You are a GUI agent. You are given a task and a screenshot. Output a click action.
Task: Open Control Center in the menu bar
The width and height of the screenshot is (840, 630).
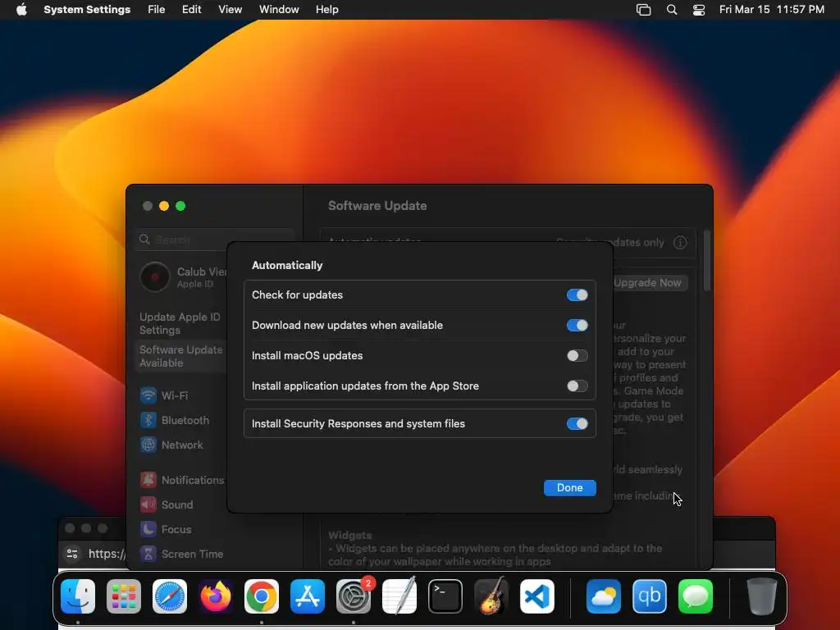click(699, 10)
